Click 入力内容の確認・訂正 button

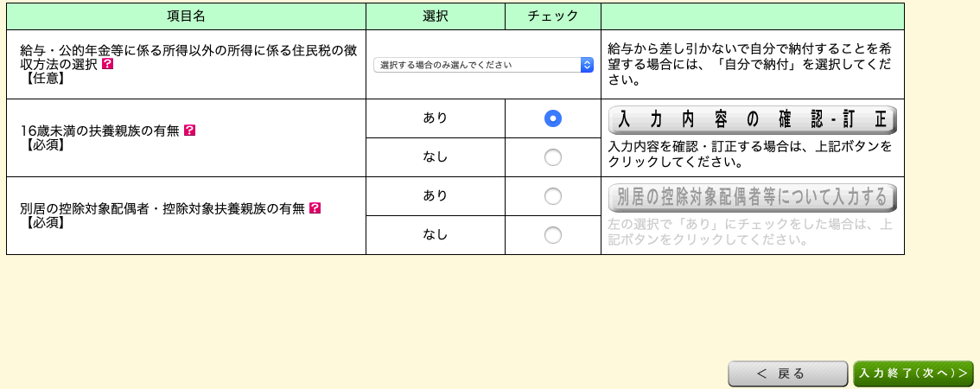pyautogui.click(x=752, y=120)
